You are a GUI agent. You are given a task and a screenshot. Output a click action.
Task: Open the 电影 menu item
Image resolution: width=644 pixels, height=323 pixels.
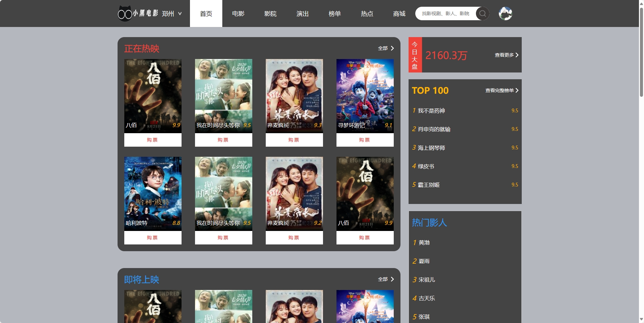click(238, 13)
